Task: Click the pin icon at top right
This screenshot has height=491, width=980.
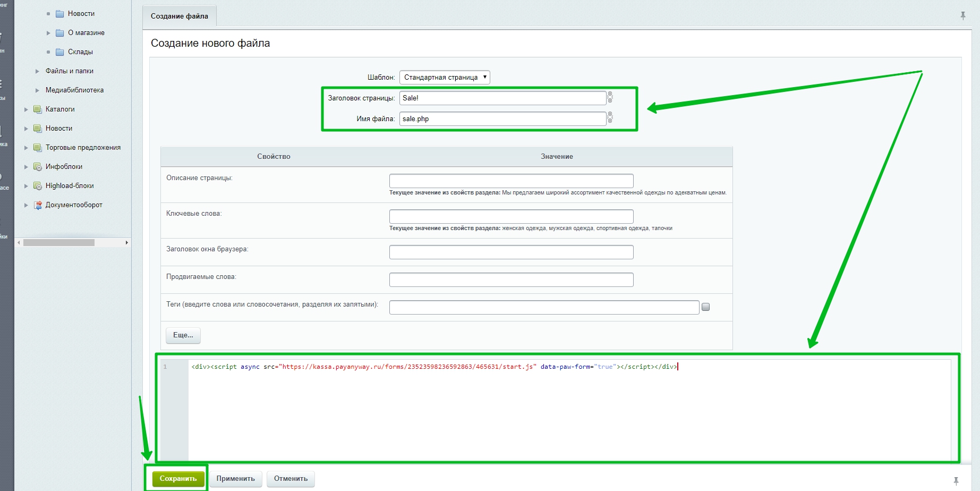Action: [963, 16]
